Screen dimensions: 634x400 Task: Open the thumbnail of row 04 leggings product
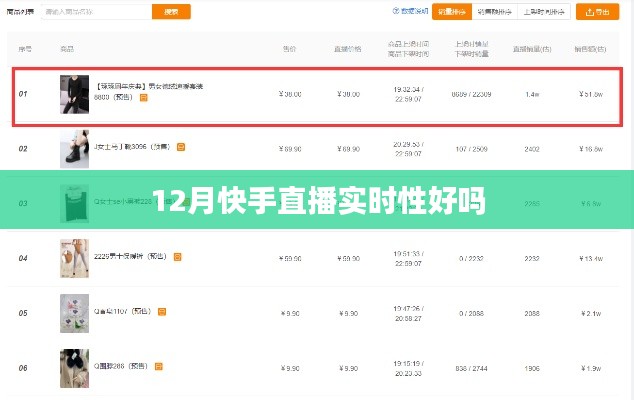(x=74, y=258)
